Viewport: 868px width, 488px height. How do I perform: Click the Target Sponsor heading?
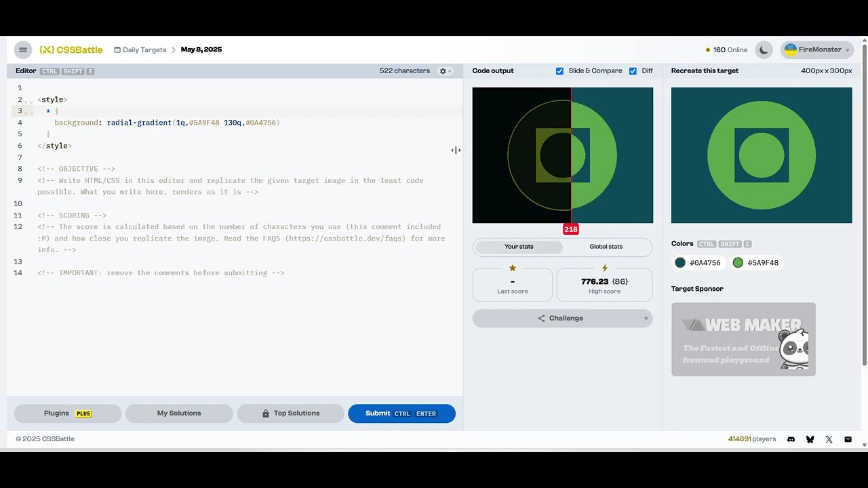(x=697, y=289)
